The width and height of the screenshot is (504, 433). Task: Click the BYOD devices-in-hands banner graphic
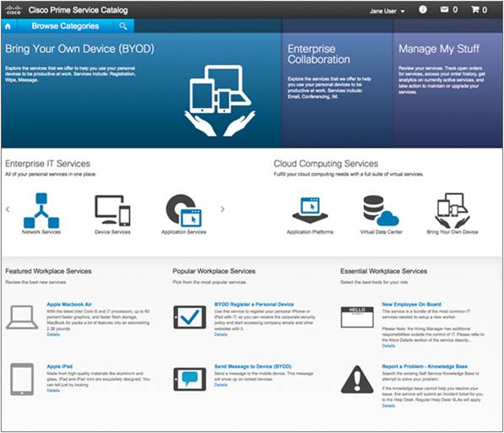(x=219, y=100)
